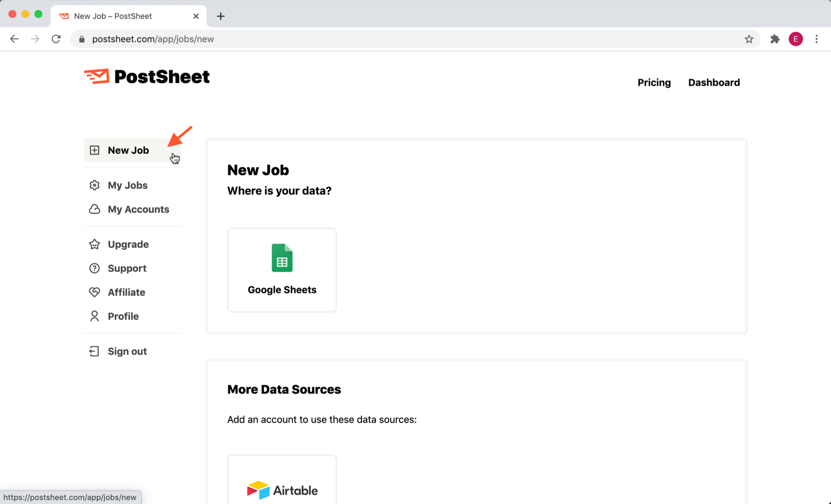
Task: Click the Affiliate heart icon
Action: tap(95, 292)
